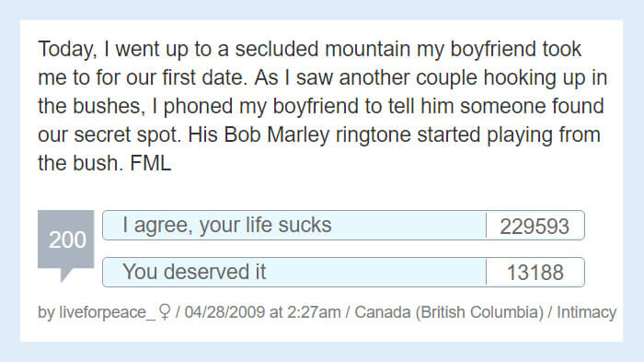Click the 'by' word before author name
The height and width of the screenshot is (362, 644).
tap(46, 312)
